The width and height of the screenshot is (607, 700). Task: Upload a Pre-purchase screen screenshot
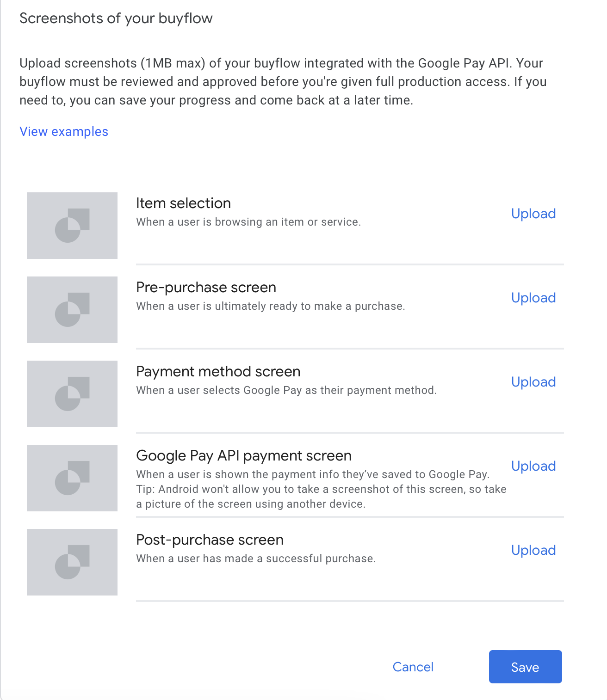coord(533,298)
